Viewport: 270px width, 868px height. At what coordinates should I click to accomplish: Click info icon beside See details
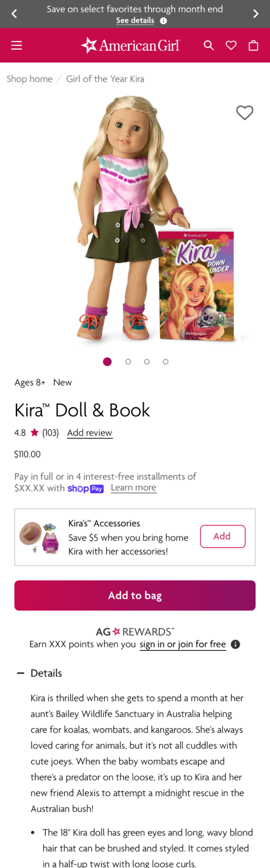coord(164,21)
